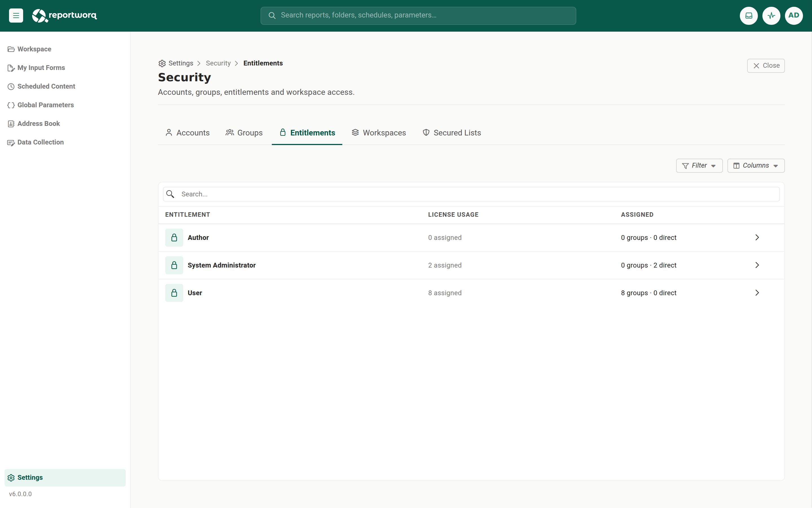Screen dimensions: 812x508
Task: Click the table search magnifier icon
Action: (170, 194)
